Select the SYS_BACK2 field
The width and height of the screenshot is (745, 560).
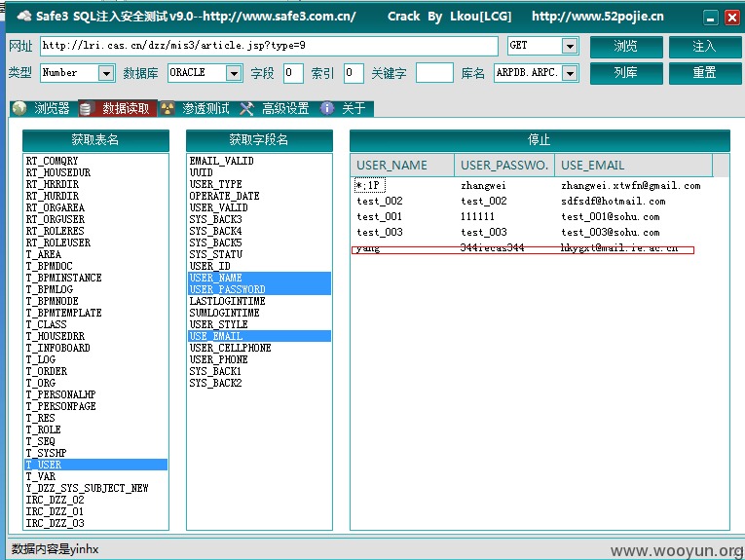click(259, 383)
